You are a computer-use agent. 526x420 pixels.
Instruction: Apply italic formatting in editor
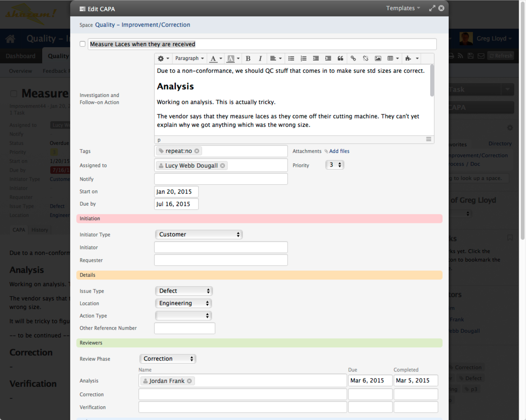pos(260,58)
